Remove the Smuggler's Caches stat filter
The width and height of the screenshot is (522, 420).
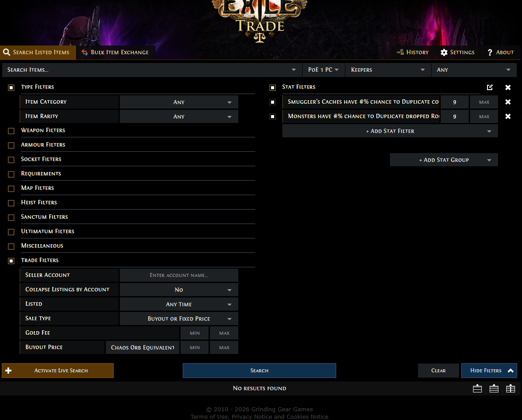(x=508, y=102)
